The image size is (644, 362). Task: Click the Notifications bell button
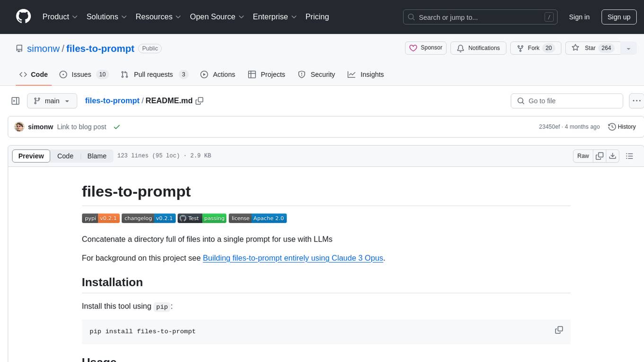point(479,48)
